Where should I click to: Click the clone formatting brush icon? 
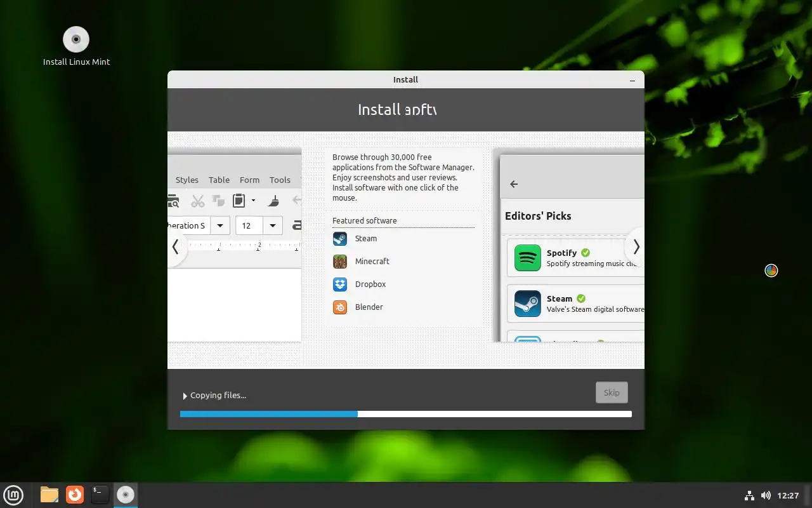pyautogui.click(x=273, y=201)
